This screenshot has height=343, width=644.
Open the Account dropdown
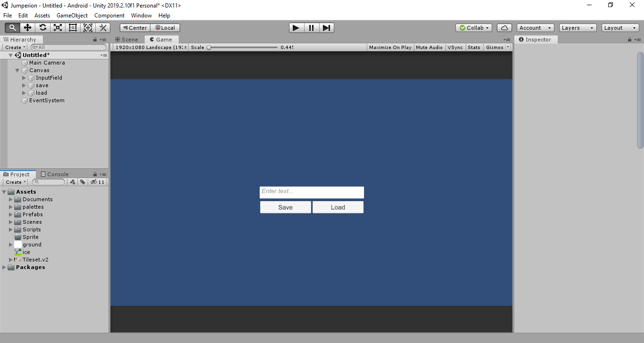(535, 28)
